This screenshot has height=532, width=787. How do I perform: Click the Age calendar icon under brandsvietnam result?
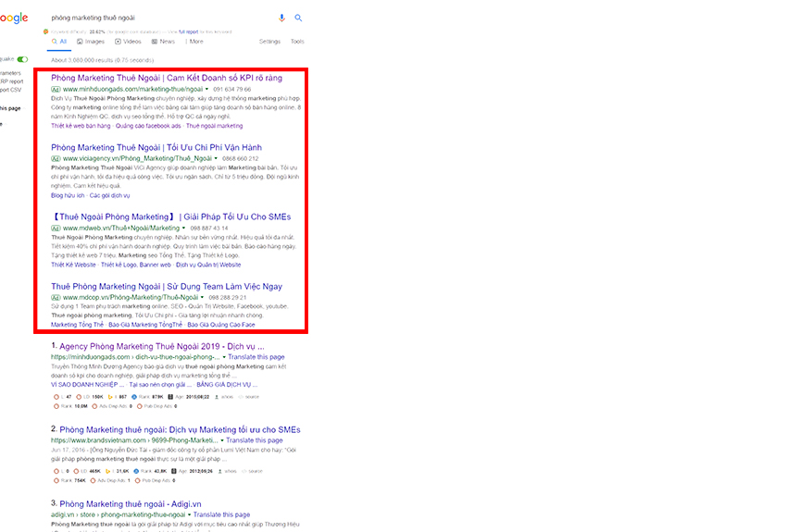coord(174,471)
